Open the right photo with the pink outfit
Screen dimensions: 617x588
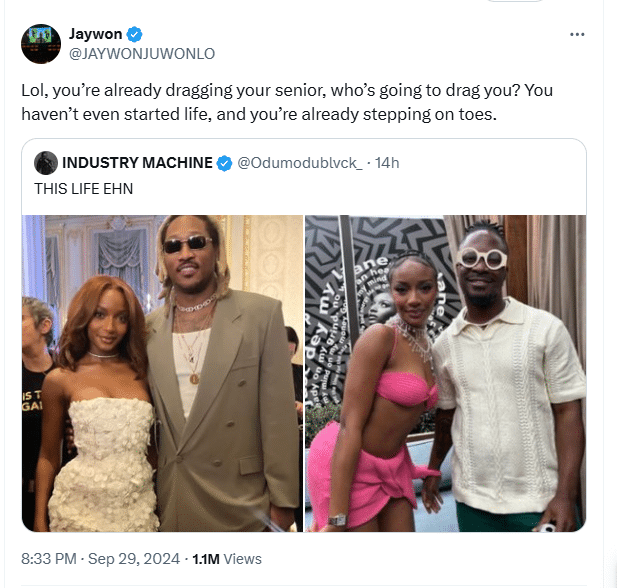pyautogui.click(x=445, y=373)
